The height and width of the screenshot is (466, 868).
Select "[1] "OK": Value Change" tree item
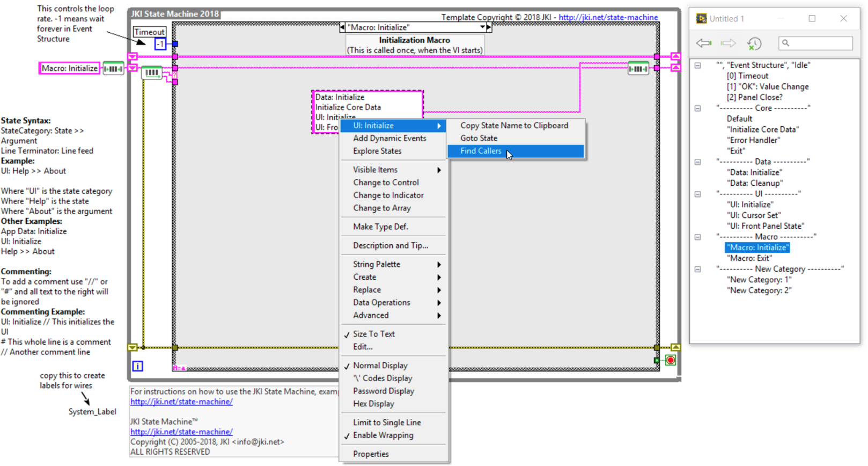pyautogui.click(x=768, y=86)
